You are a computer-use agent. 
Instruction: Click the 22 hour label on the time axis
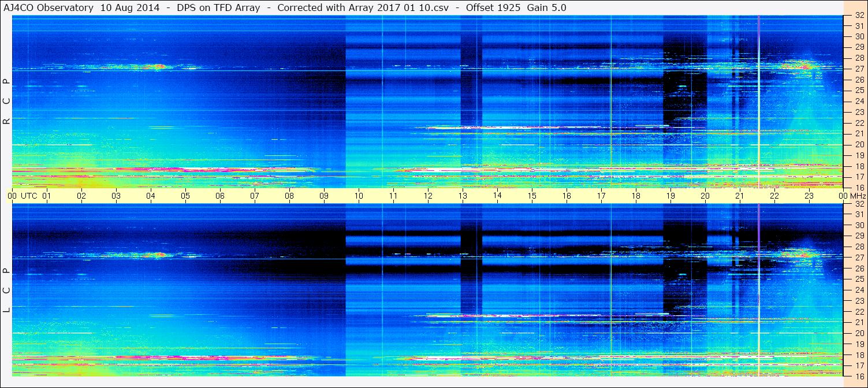774,196
